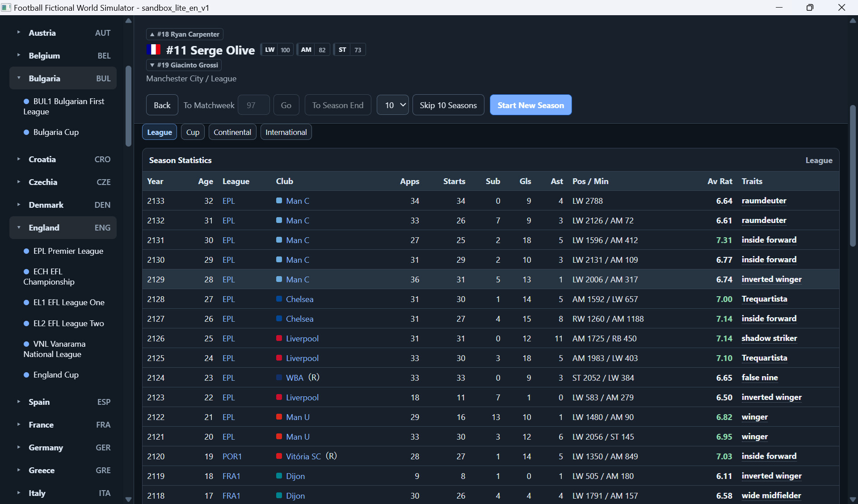Image resolution: width=858 pixels, height=504 pixels.
Task: Open the seasons count dropdown showing 10
Action: pos(392,105)
